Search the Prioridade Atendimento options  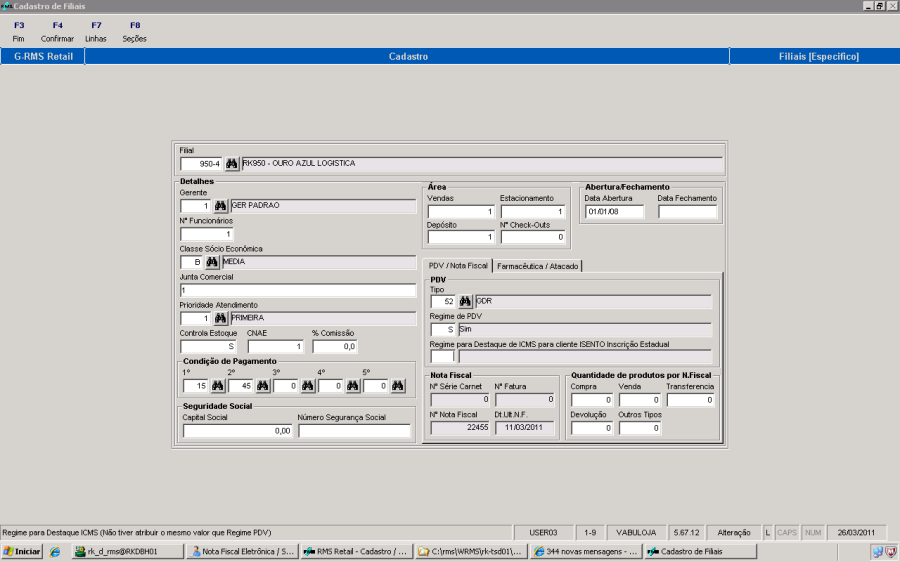(221, 318)
